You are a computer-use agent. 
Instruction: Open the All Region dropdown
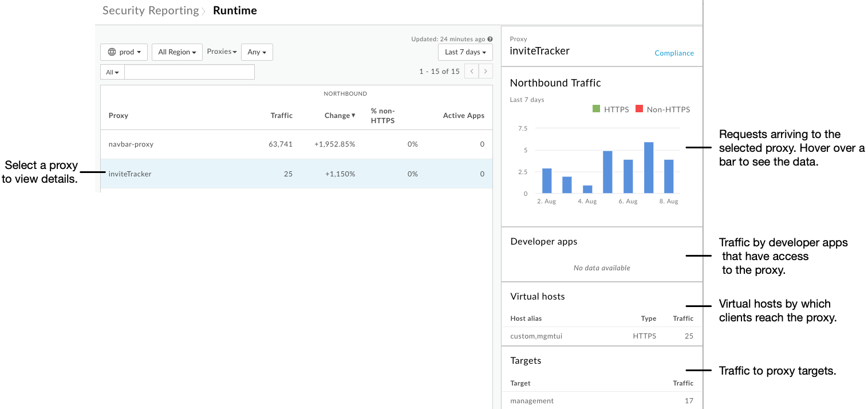pyautogui.click(x=177, y=52)
